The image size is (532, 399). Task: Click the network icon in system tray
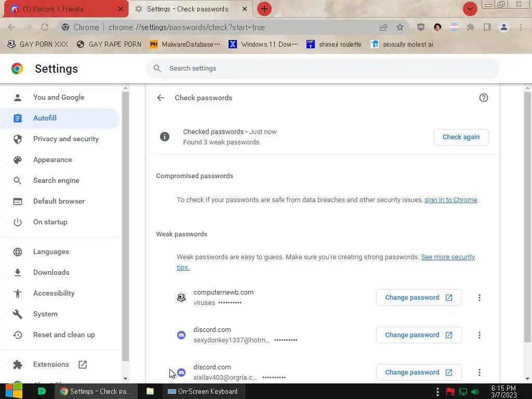tap(463, 392)
